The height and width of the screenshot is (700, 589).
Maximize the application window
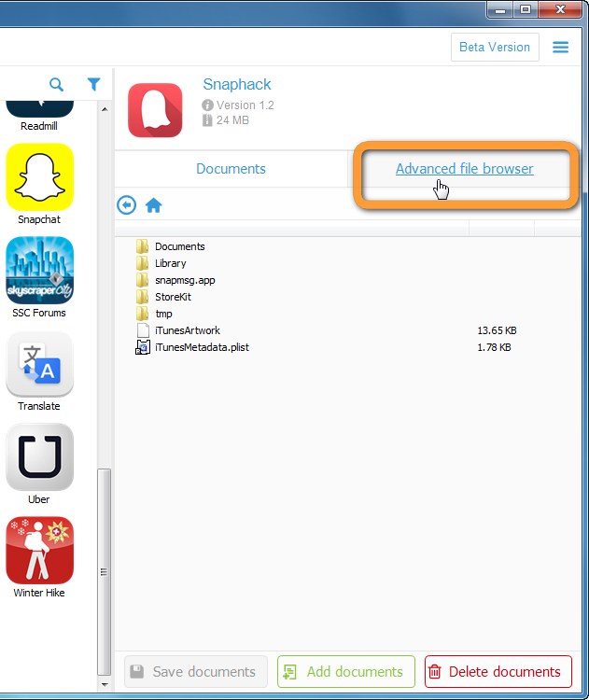526,10
